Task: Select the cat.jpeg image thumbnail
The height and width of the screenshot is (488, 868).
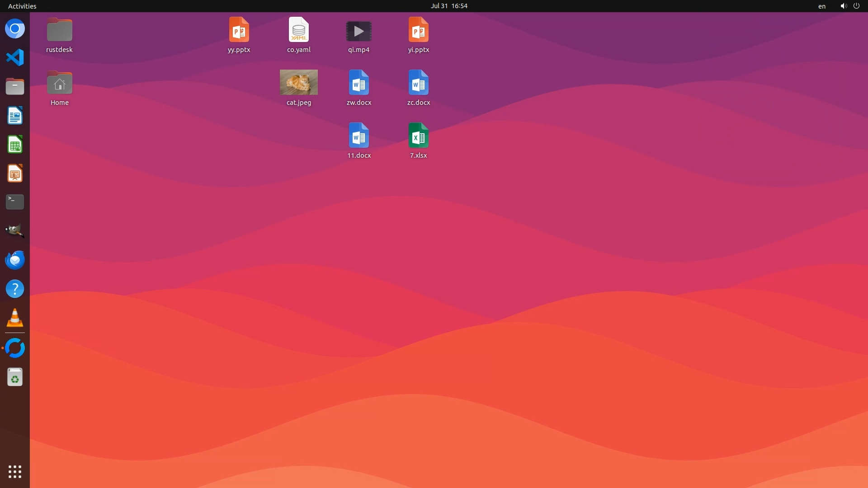Action: coord(298,82)
